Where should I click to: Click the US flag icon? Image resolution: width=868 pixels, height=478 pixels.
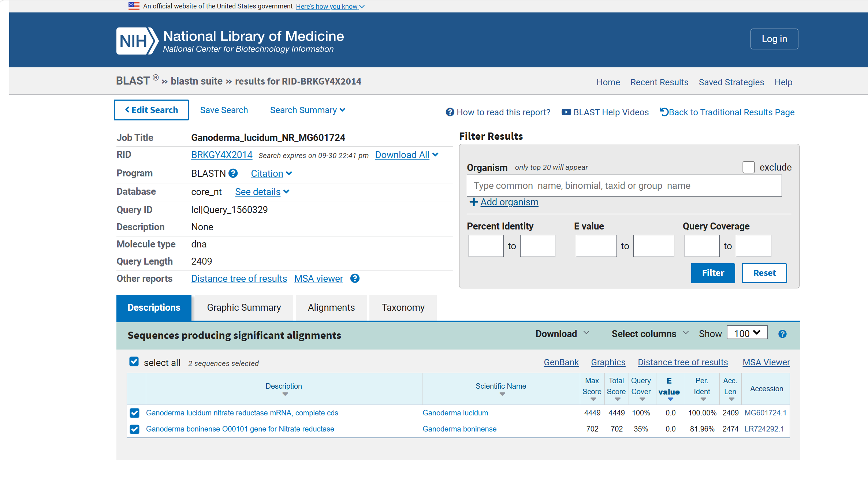click(x=134, y=6)
